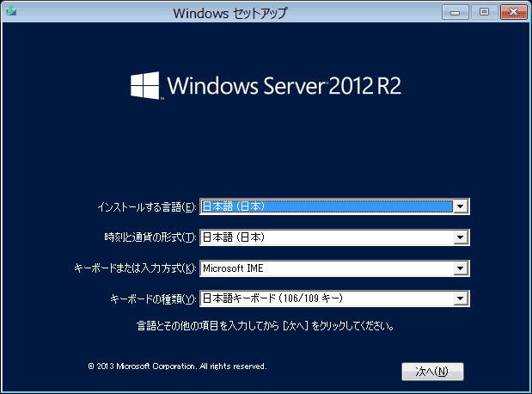532x394 pixels.
Task: Expand the 時刻と通貨の形式 dropdown arrow
Action: (461, 237)
